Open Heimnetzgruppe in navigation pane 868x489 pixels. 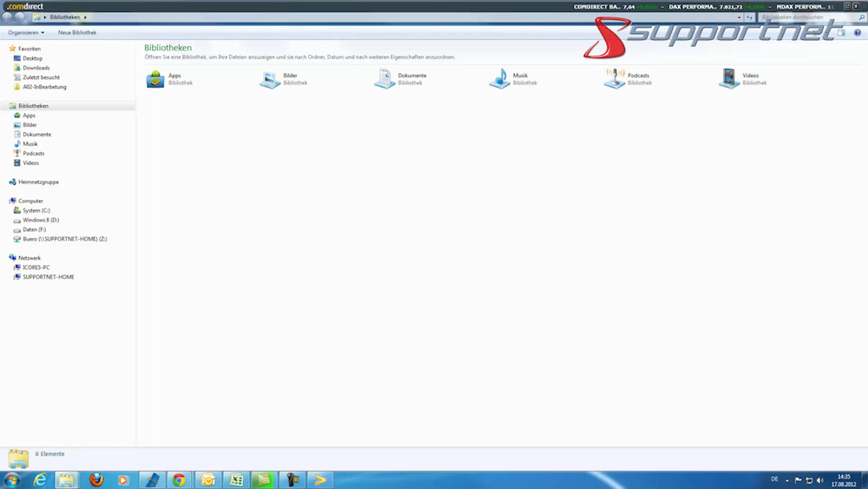point(38,182)
